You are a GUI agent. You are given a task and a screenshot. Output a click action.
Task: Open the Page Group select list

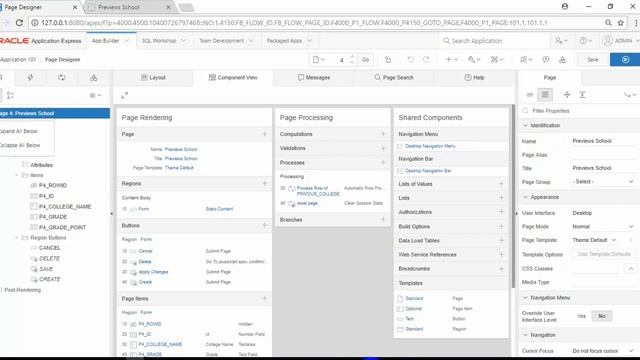(x=603, y=182)
